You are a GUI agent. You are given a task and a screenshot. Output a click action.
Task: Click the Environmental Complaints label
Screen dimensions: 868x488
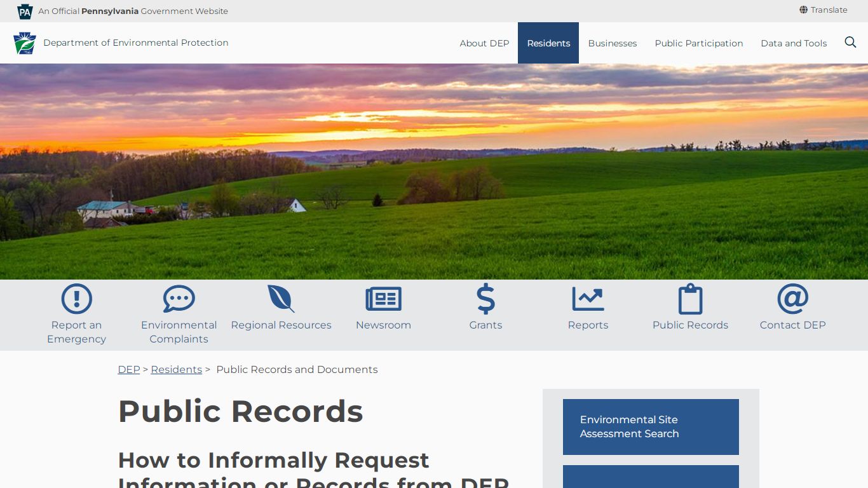pos(179,332)
